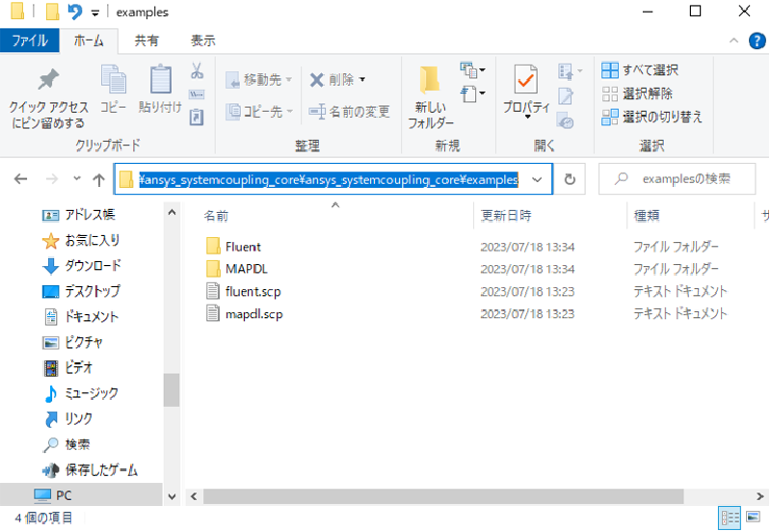Screen dimensions: 771x532
Task: Click the Cut scissors icon
Action: 197,71
